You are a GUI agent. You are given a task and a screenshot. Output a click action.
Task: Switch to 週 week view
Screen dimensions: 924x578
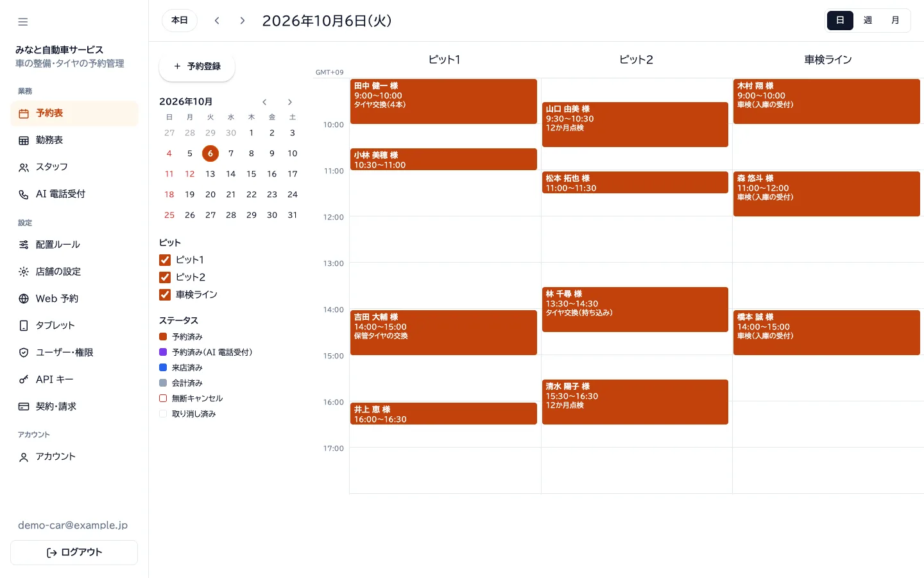(868, 21)
